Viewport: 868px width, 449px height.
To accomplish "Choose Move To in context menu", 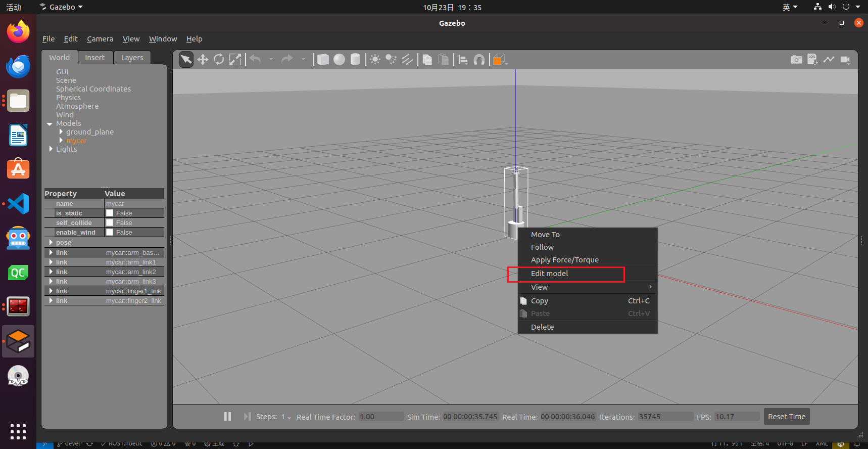I will coord(588,235).
